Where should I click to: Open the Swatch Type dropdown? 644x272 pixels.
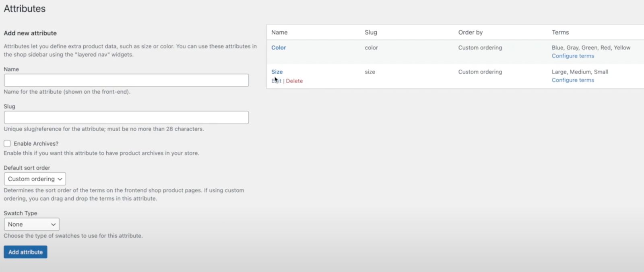[x=32, y=225]
